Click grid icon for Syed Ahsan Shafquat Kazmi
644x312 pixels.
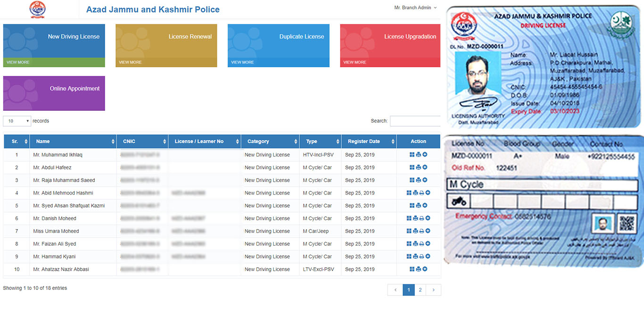tap(412, 205)
